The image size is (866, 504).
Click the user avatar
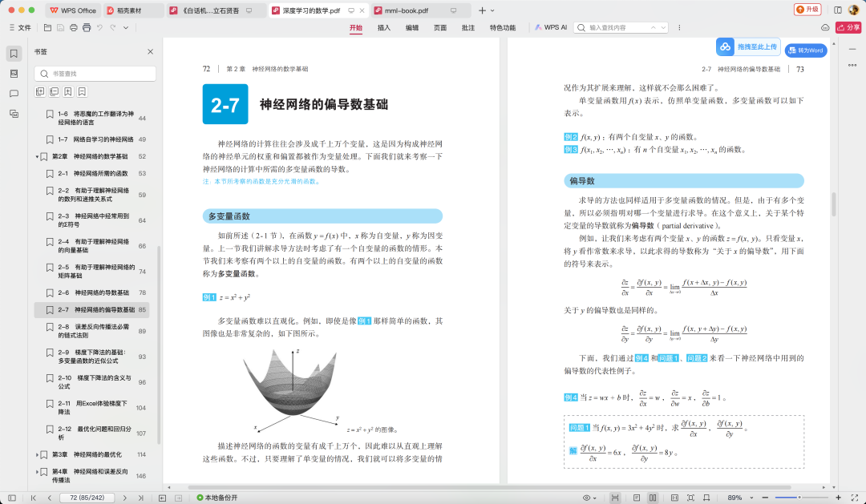click(854, 10)
